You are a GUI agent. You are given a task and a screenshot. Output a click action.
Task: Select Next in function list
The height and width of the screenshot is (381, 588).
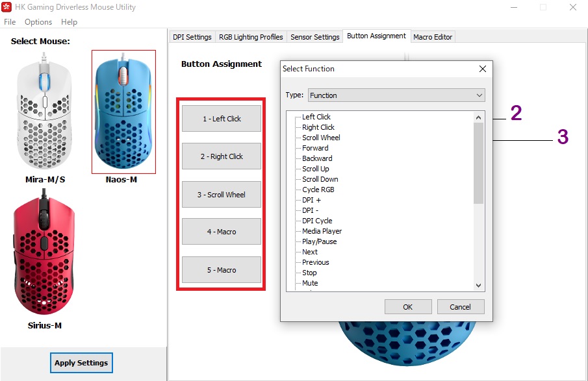tap(310, 252)
